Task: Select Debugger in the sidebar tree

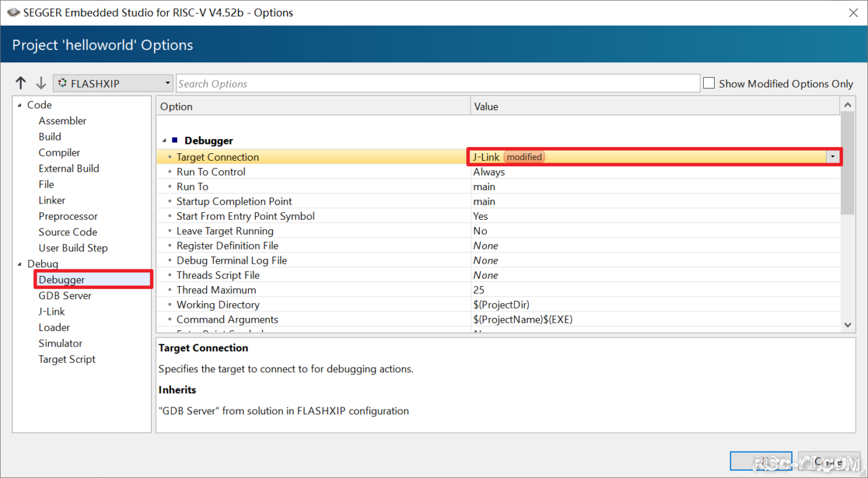Action: pos(62,279)
